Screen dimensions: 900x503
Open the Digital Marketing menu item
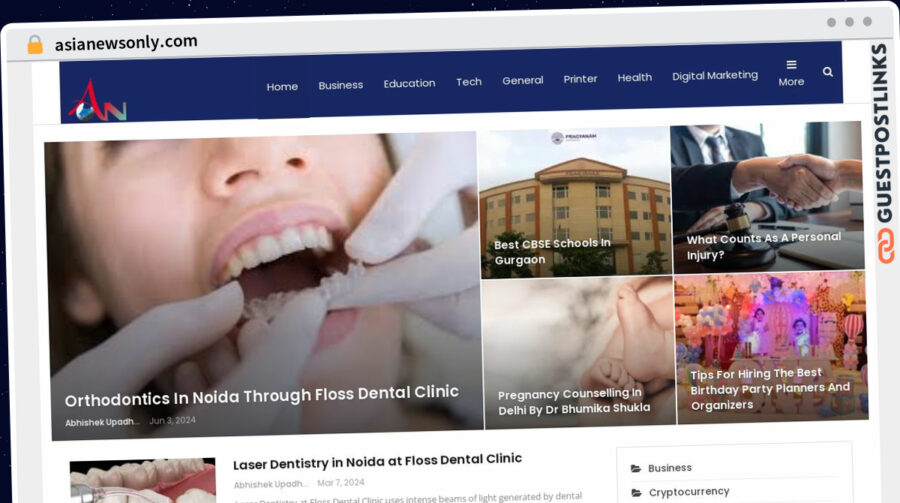pos(715,75)
